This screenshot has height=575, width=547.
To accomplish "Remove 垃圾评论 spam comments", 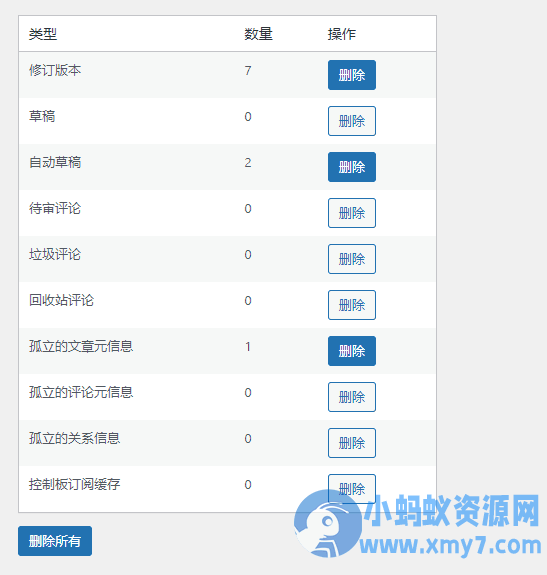I will tap(352, 259).
